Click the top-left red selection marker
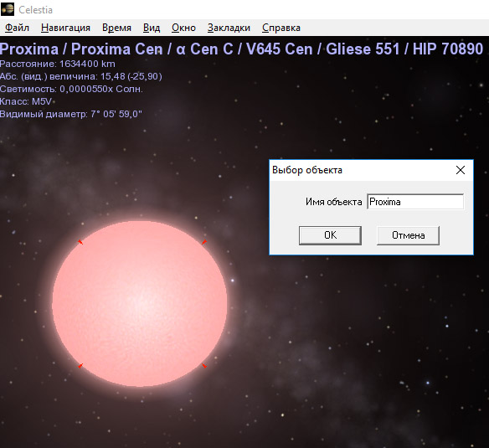 click(x=80, y=242)
